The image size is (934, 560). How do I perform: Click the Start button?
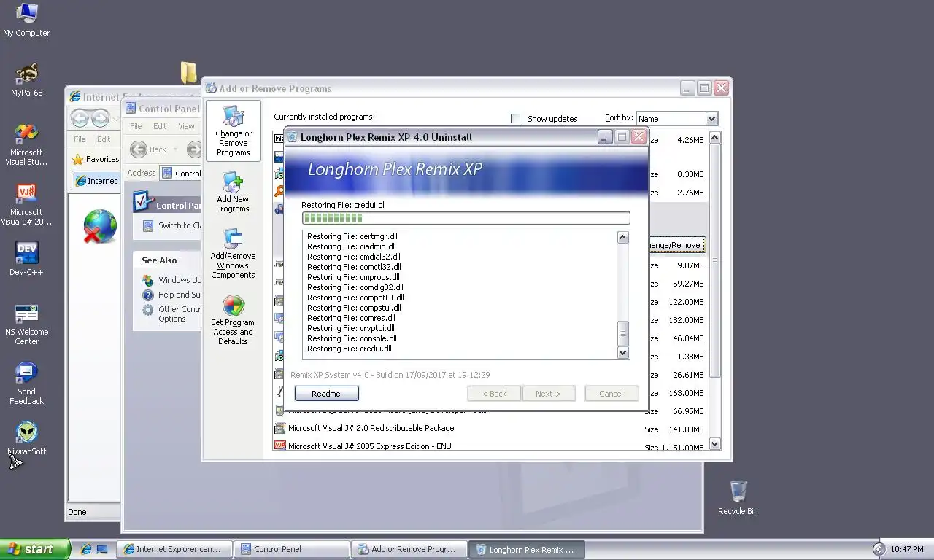[x=34, y=549]
